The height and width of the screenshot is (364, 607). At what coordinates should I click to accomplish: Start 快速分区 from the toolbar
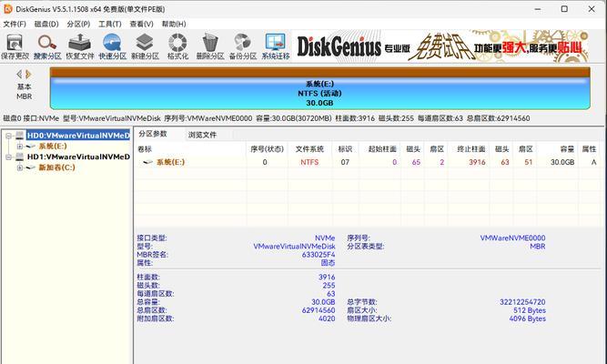point(112,46)
